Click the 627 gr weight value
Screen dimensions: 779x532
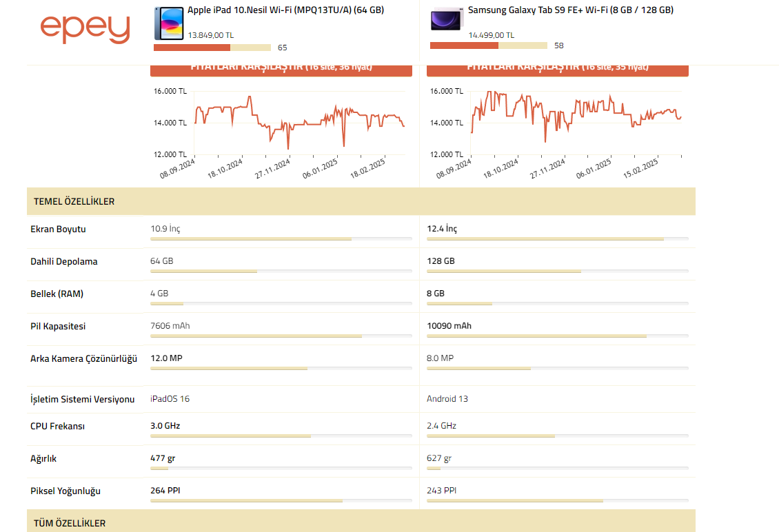(x=439, y=458)
